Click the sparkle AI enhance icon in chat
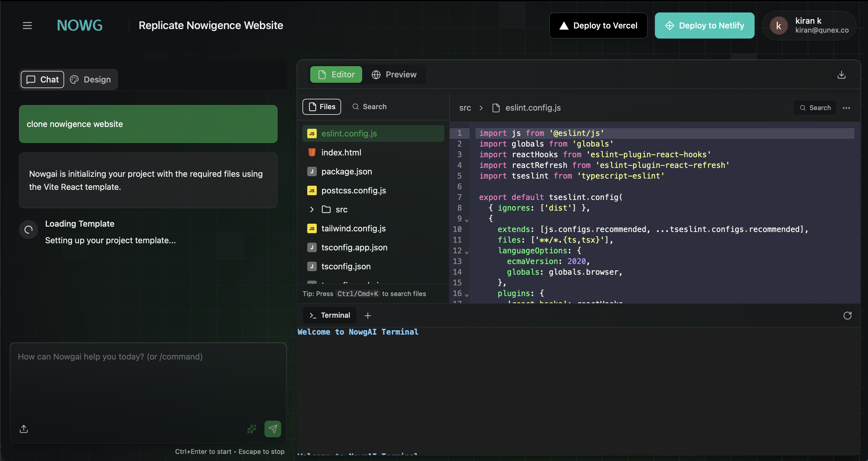 pyautogui.click(x=251, y=429)
